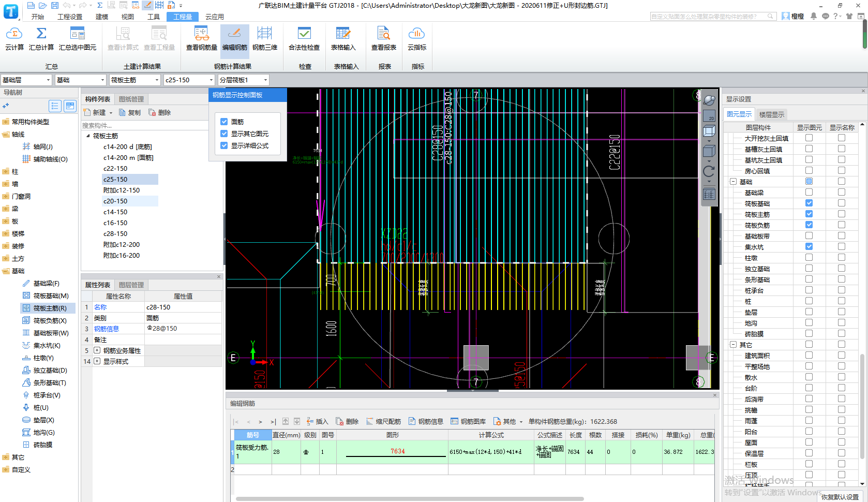The image size is (868, 502).
Task: Click 复制 copy component button
Action: [130, 112]
